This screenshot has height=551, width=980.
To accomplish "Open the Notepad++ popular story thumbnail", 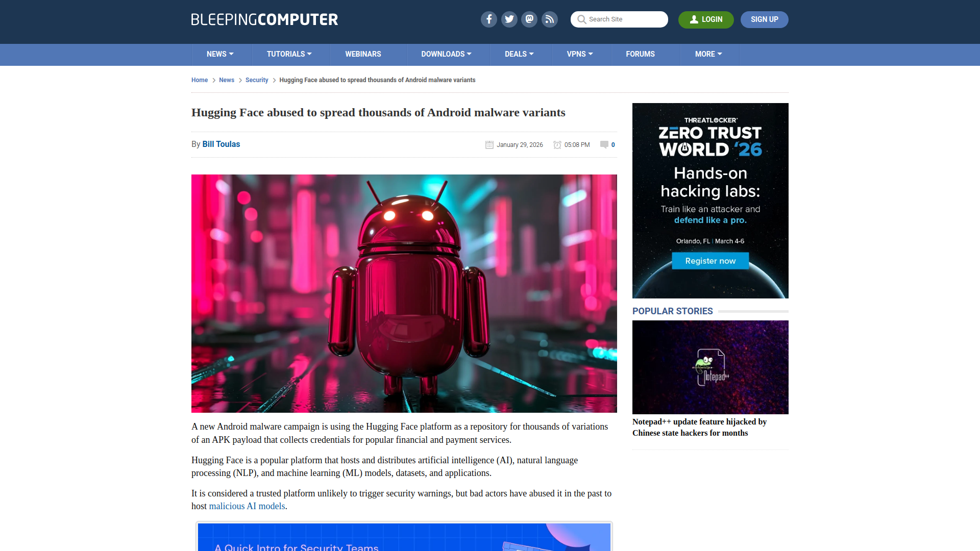I will (x=710, y=367).
